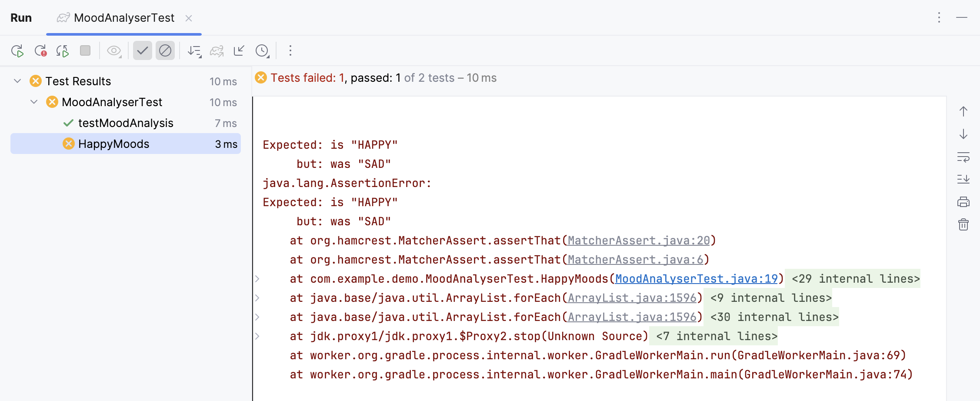The width and height of the screenshot is (980, 401).
Task: Rerun only the failed tests
Action: tap(41, 50)
